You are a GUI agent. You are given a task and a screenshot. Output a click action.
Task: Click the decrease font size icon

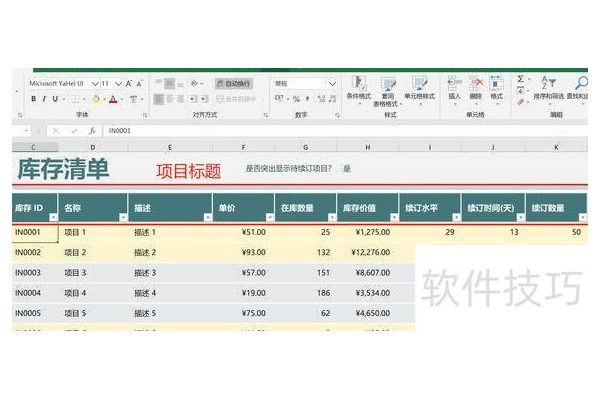[140, 83]
